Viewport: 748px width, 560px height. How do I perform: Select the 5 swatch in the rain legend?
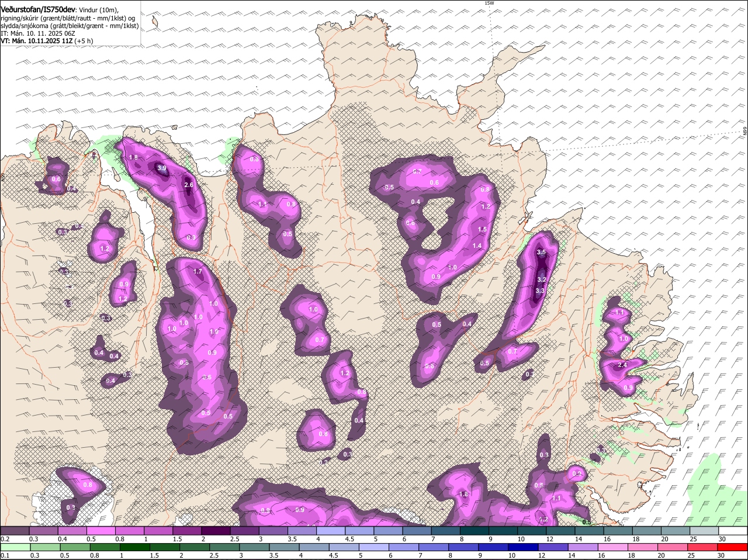[373, 547]
